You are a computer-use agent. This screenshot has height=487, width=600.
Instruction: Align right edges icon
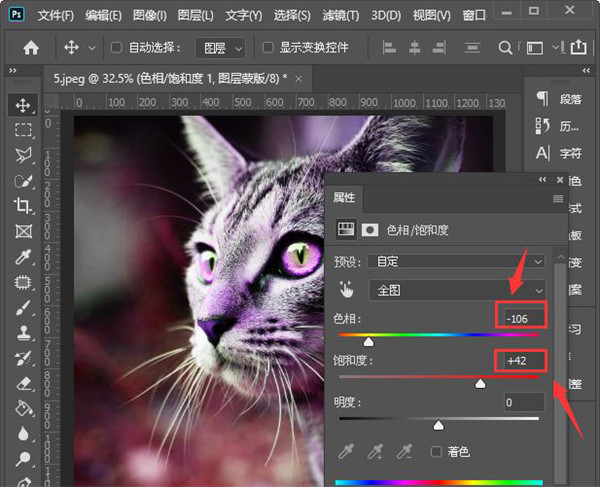click(x=439, y=48)
